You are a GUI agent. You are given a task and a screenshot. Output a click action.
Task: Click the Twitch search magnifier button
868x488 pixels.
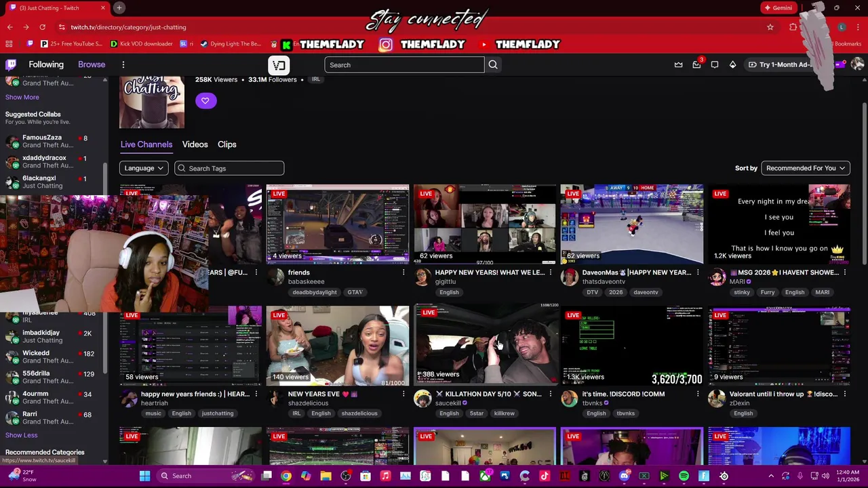(493, 65)
